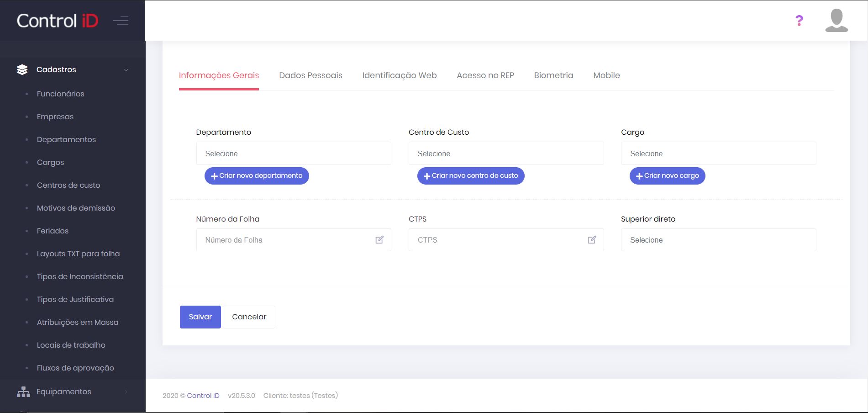Open the Superior direto dropdown

pos(718,240)
